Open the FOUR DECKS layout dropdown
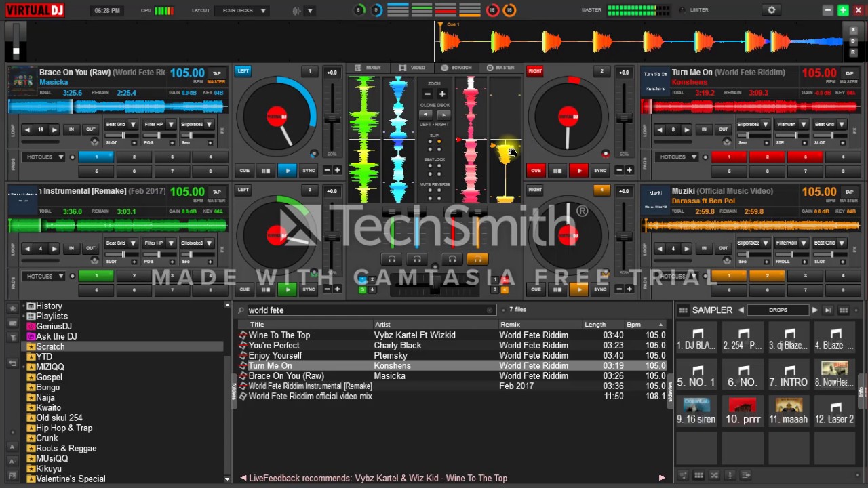This screenshot has height=488, width=868. (242, 11)
